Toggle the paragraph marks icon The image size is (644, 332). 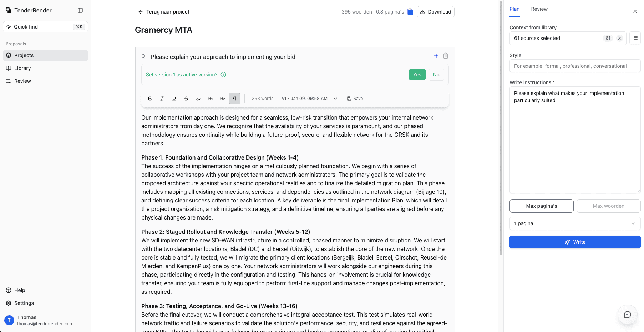point(234,99)
